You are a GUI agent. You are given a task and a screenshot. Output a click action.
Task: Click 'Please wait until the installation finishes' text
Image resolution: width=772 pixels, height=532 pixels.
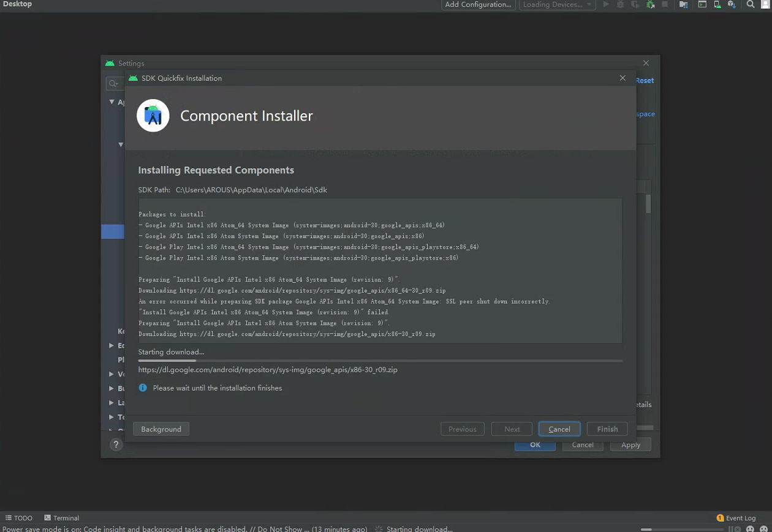click(x=218, y=388)
